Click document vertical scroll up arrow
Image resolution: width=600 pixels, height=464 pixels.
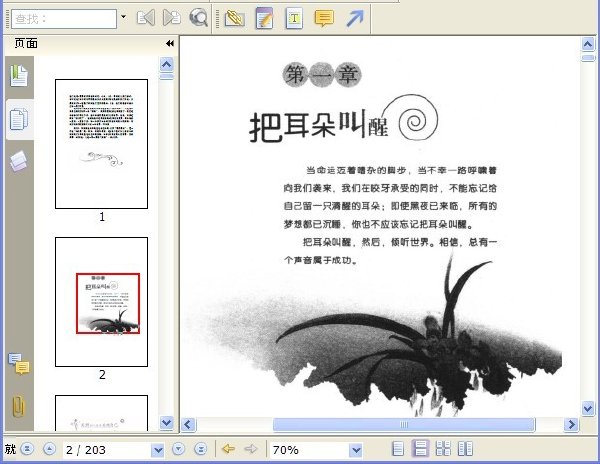(588, 44)
